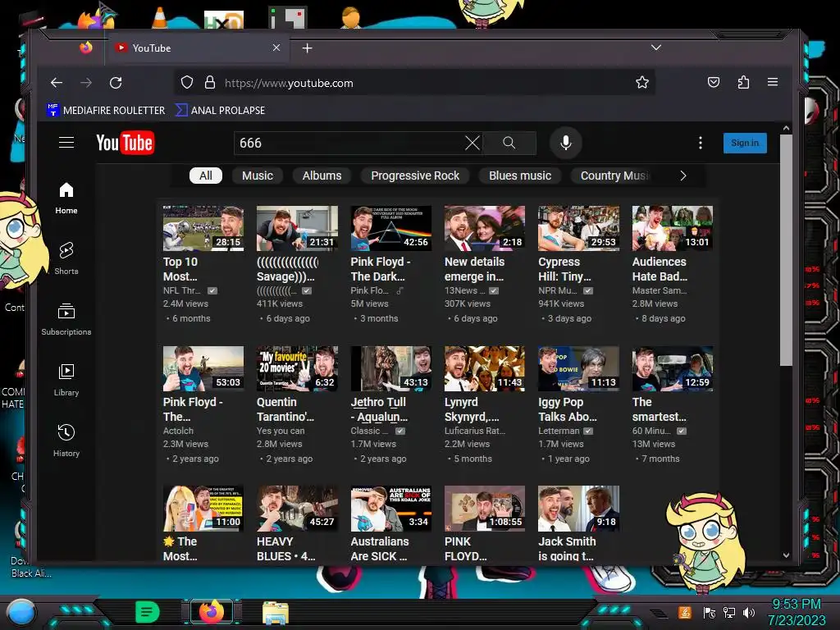The image size is (840, 630).
Task: Click the network tray icon
Action: pyautogui.click(x=729, y=612)
